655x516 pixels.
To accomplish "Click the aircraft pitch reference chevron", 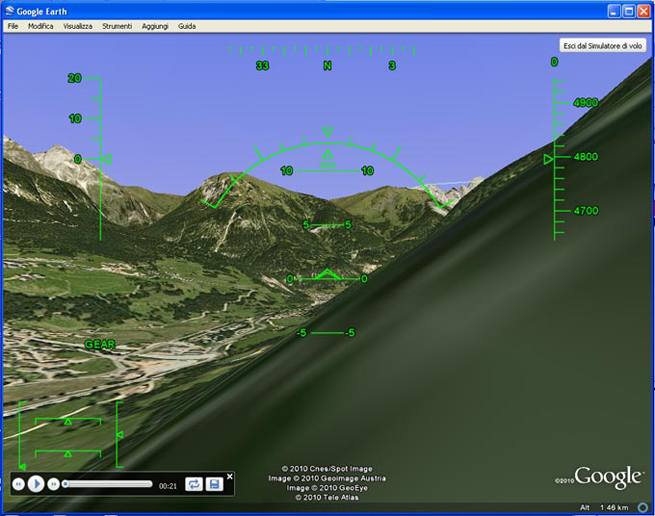I will [328, 275].
